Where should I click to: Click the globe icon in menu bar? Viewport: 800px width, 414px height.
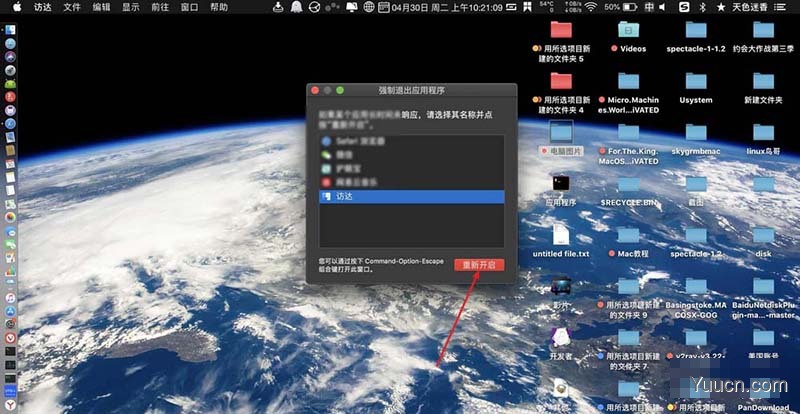coord(369,7)
